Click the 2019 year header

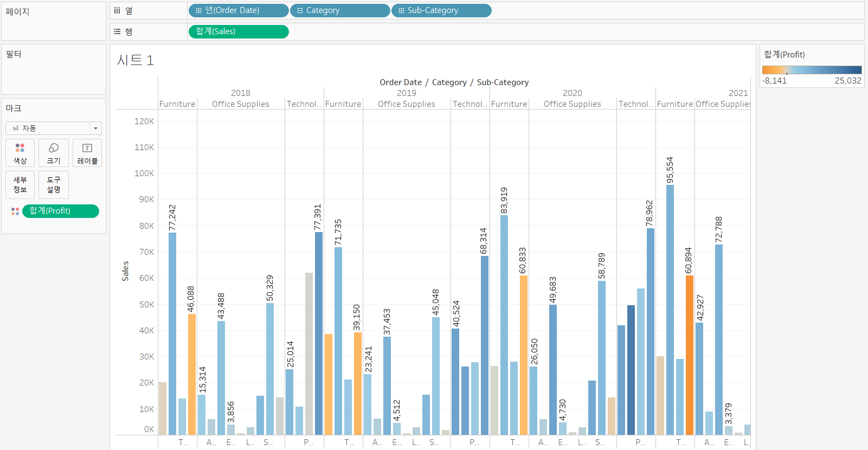[x=407, y=93]
